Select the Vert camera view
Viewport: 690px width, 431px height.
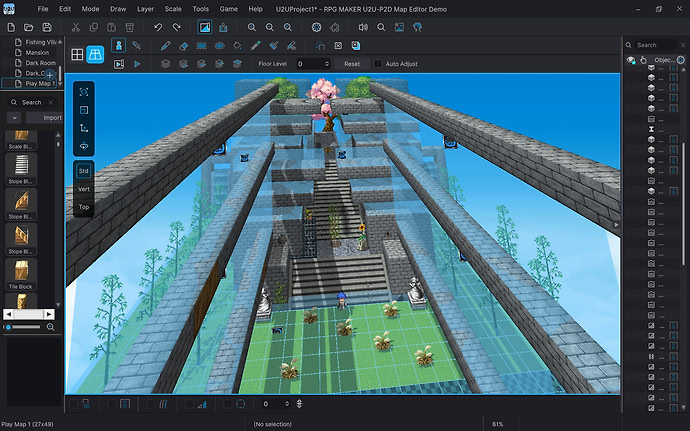click(84, 189)
